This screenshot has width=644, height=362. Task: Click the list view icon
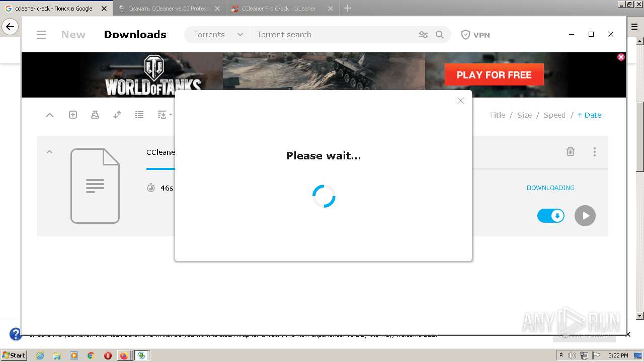pyautogui.click(x=139, y=115)
